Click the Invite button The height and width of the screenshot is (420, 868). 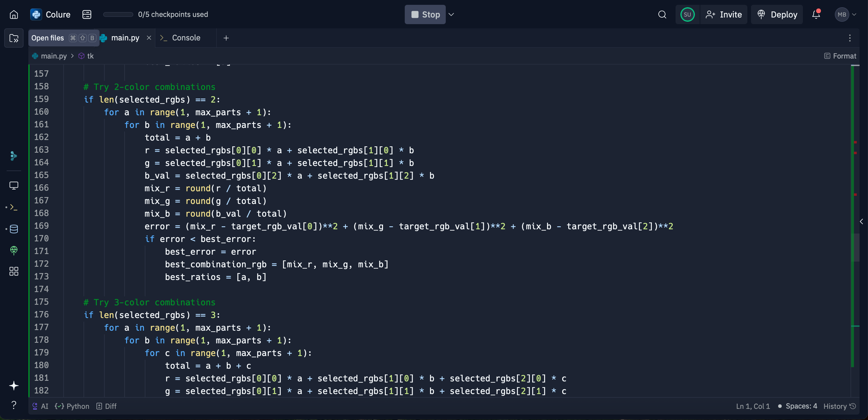pos(724,14)
